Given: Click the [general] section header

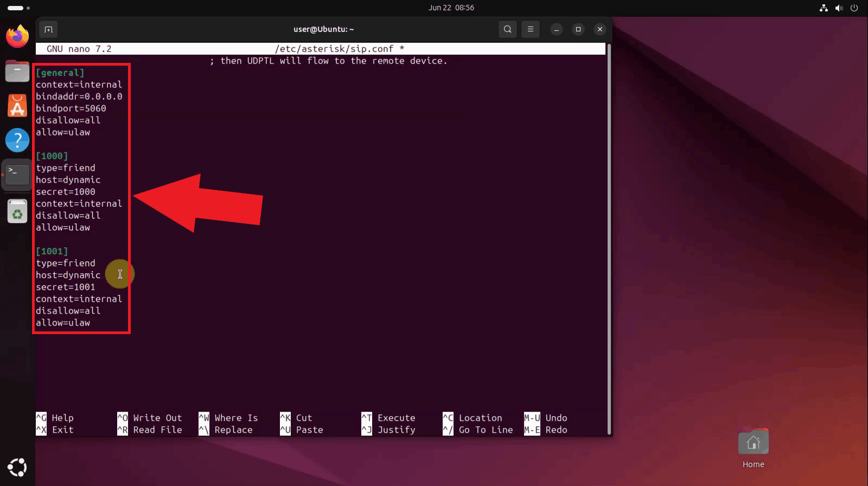Looking at the screenshot, I should point(60,73).
